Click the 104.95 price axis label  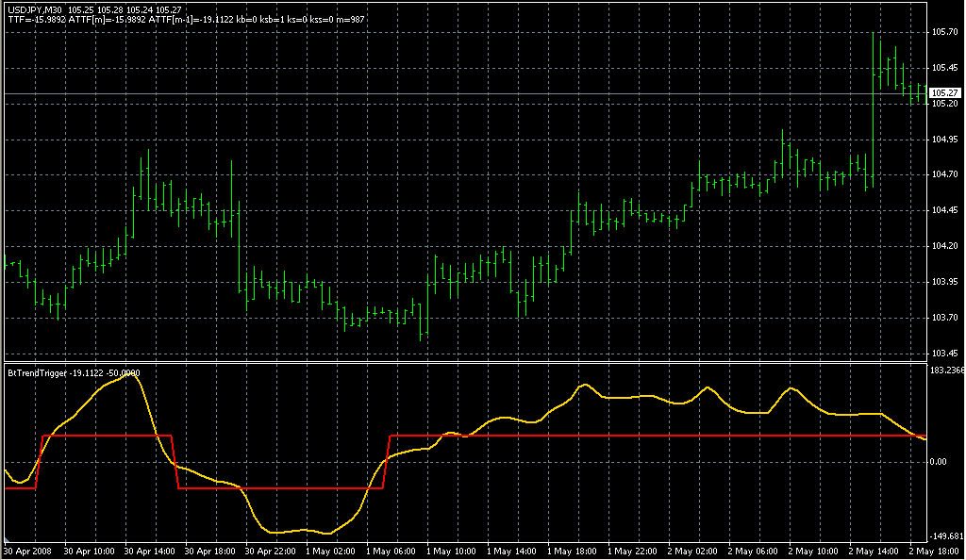944,140
